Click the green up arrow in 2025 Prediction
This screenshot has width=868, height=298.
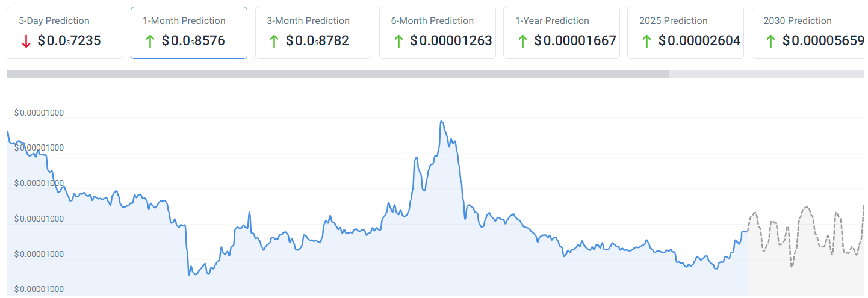coord(646,42)
